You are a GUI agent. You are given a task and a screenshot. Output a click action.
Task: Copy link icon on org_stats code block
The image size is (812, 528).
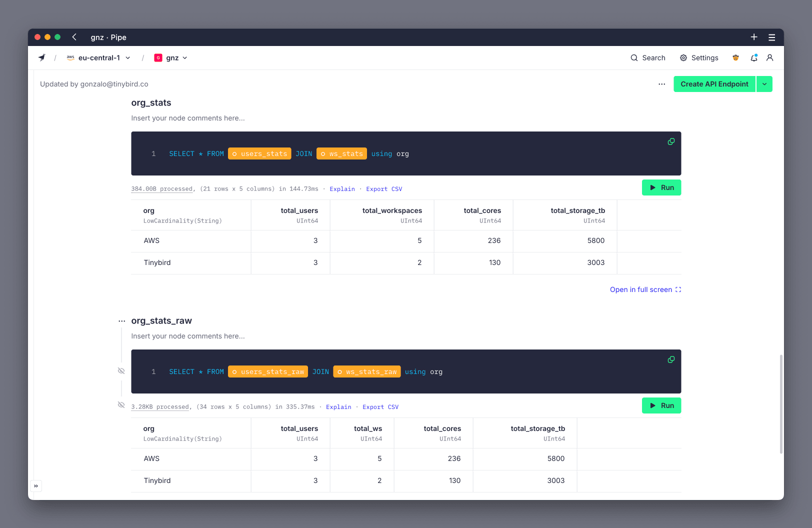click(671, 141)
